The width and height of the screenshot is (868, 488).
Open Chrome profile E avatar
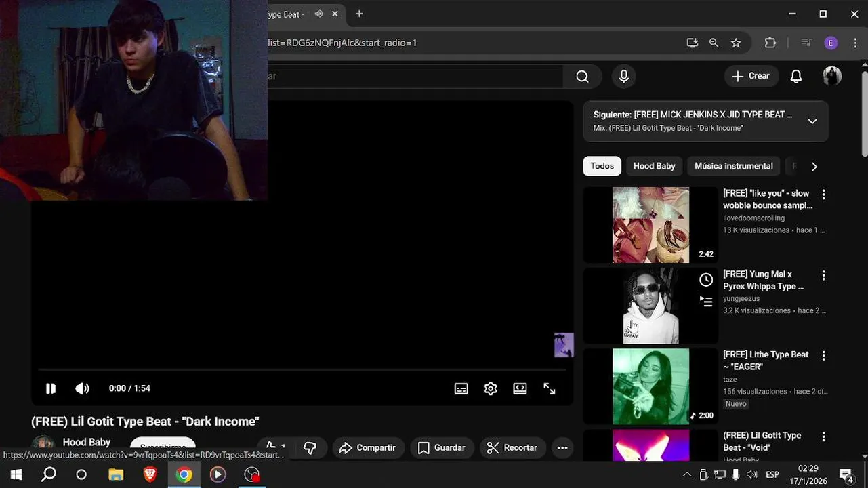831,43
